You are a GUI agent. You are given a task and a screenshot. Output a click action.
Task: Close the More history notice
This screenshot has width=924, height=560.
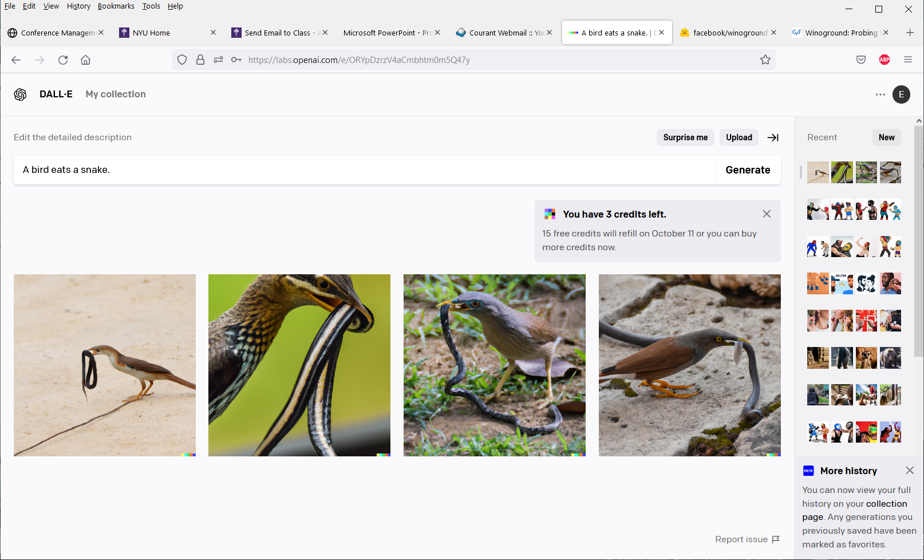click(x=909, y=471)
